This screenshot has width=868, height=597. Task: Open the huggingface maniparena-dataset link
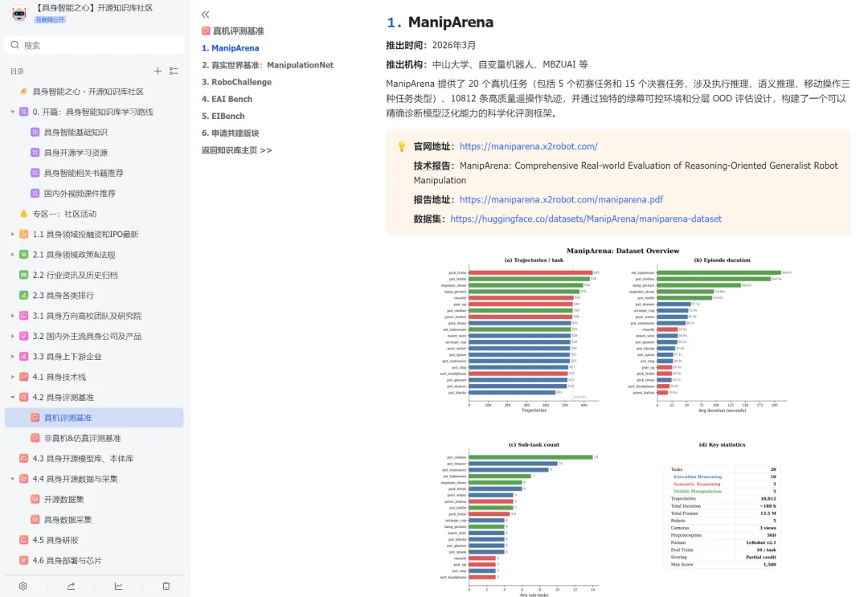586,219
